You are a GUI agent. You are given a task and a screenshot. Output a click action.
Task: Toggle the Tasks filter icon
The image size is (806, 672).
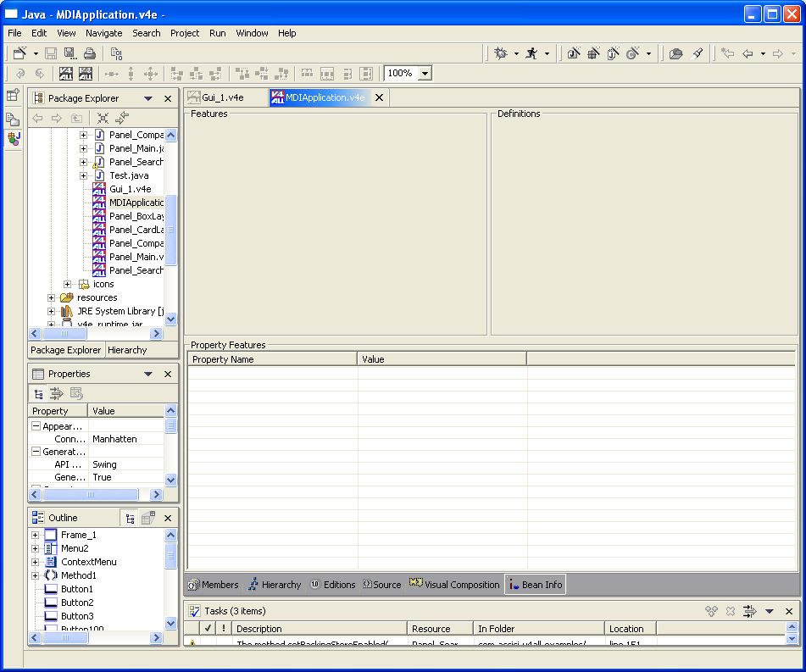(x=749, y=611)
